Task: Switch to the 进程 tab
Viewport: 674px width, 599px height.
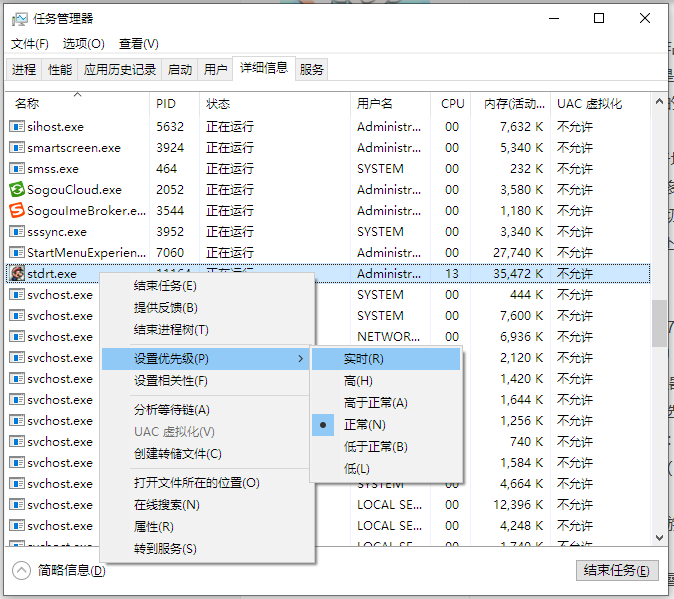Action: coord(24,69)
